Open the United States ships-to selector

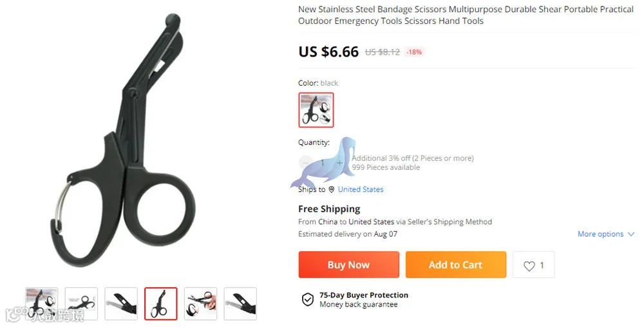(361, 189)
